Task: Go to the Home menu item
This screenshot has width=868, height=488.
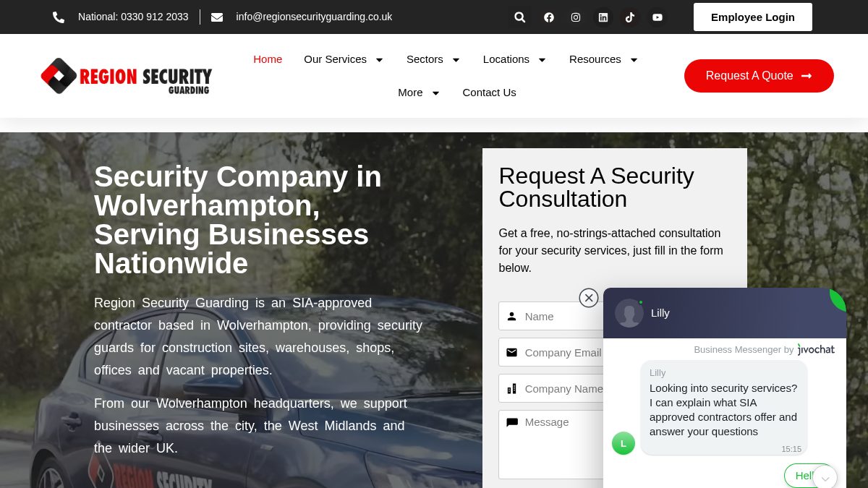Action: [268, 59]
